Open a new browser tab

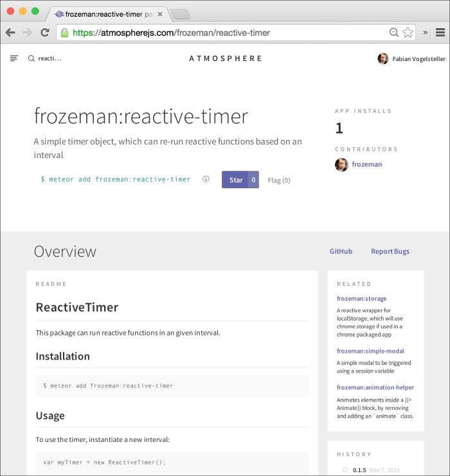click(x=181, y=14)
